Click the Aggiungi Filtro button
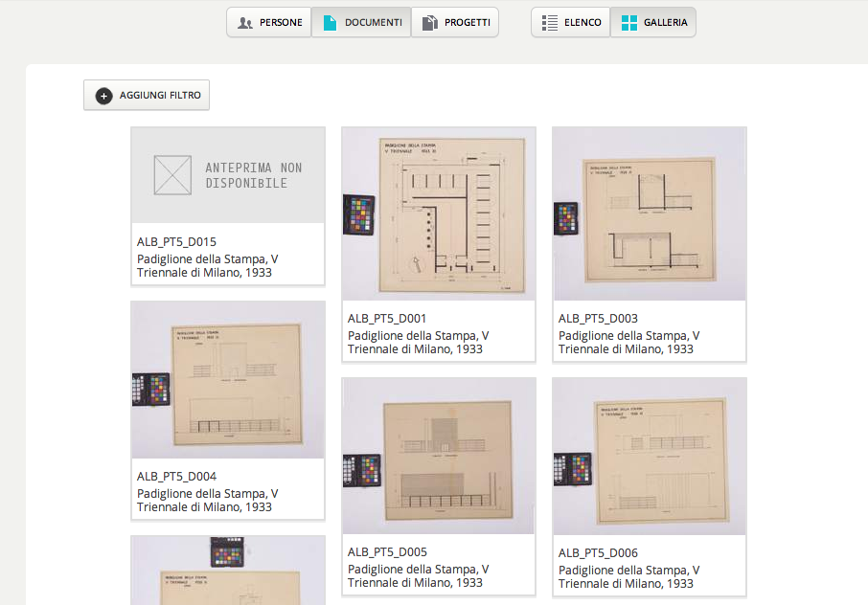Screen dimensions: 868x605 point(147,95)
